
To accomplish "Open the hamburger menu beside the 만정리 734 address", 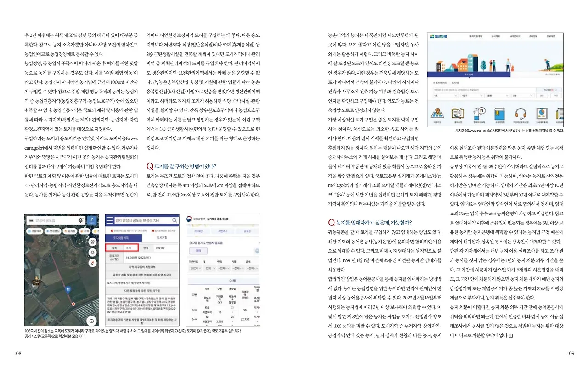I will [110, 220].
